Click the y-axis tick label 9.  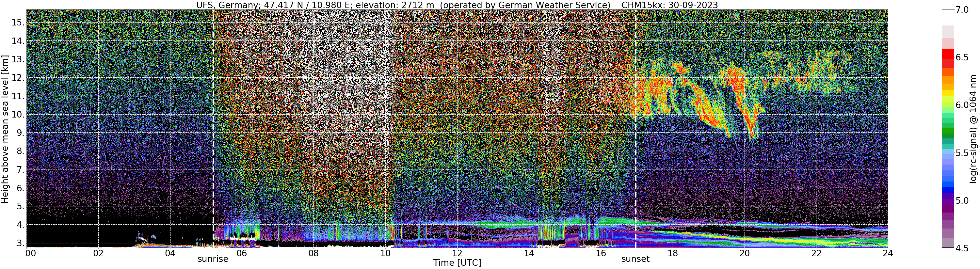[21, 133]
